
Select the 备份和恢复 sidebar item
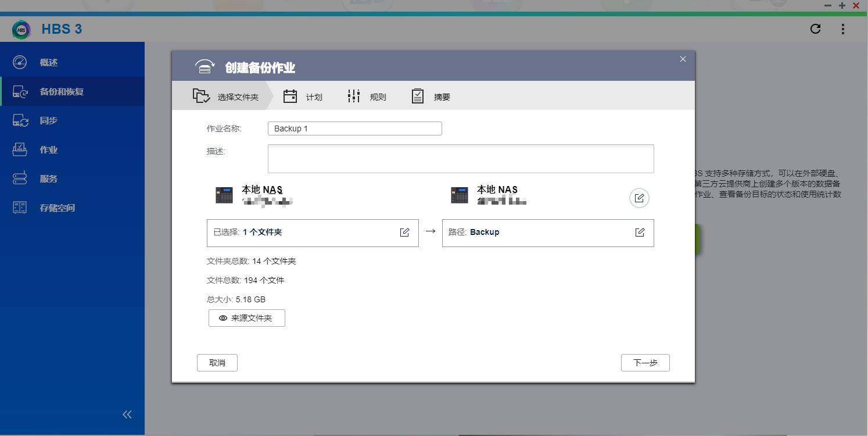(x=62, y=91)
